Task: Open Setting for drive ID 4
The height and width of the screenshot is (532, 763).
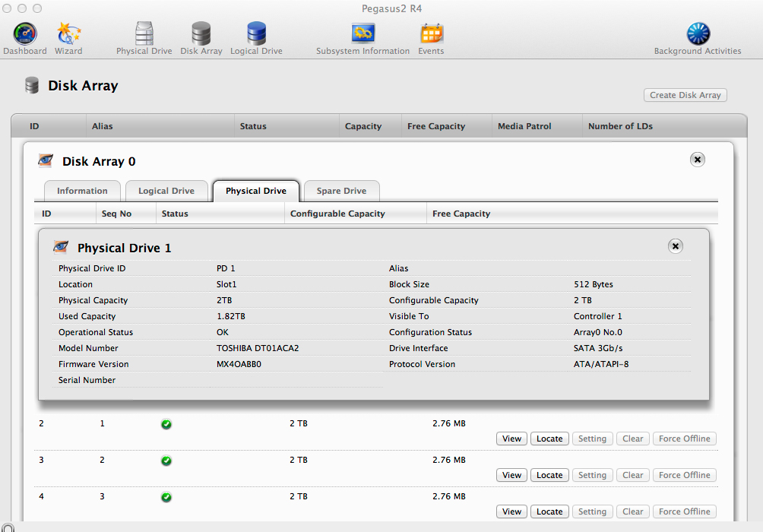Action: click(x=592, y=511)
